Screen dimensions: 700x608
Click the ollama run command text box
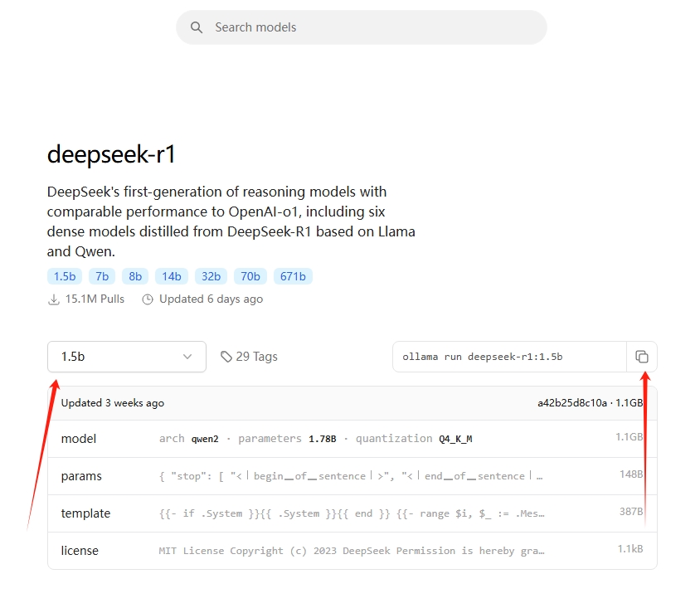509,357
